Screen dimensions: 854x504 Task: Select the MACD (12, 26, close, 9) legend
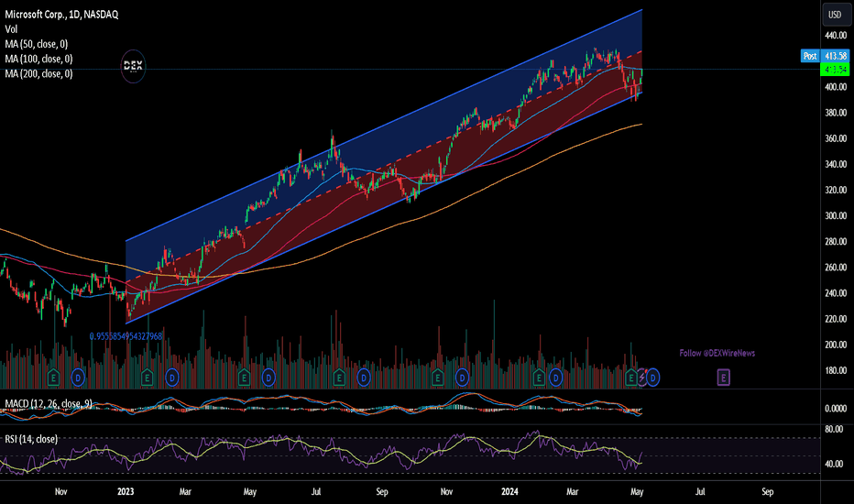(x=48, y=404)
